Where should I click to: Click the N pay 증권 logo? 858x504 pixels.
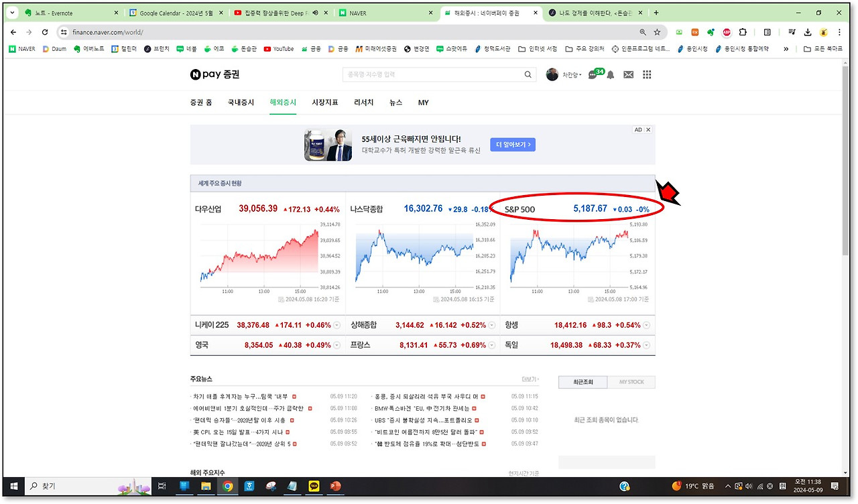pos(214,74)
